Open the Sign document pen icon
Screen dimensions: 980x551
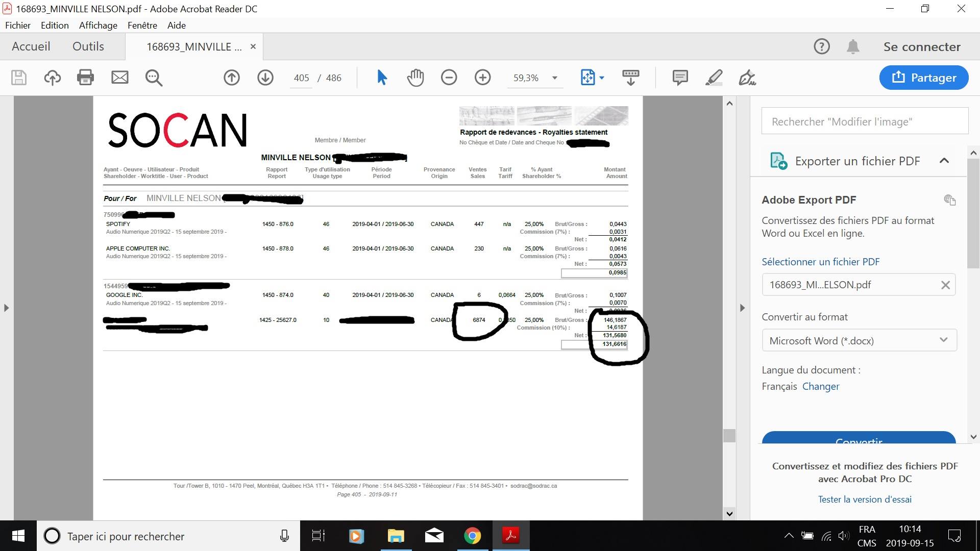(747, 78)
